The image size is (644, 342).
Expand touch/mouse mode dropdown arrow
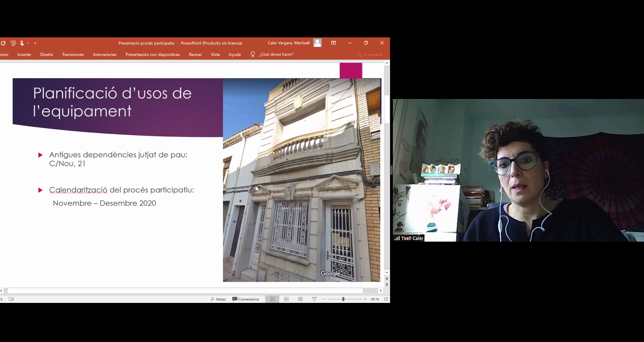tap(28, 43)
